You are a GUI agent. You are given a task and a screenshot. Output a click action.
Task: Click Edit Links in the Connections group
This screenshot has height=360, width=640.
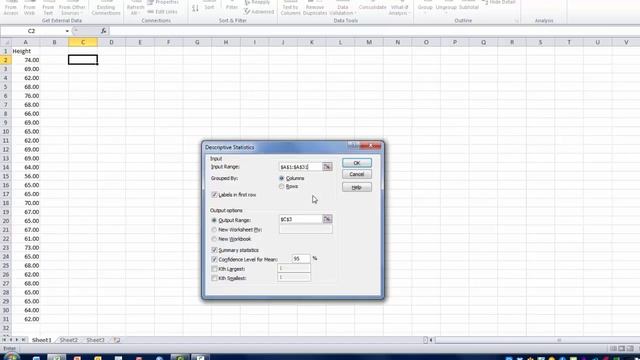click(162, 11)
